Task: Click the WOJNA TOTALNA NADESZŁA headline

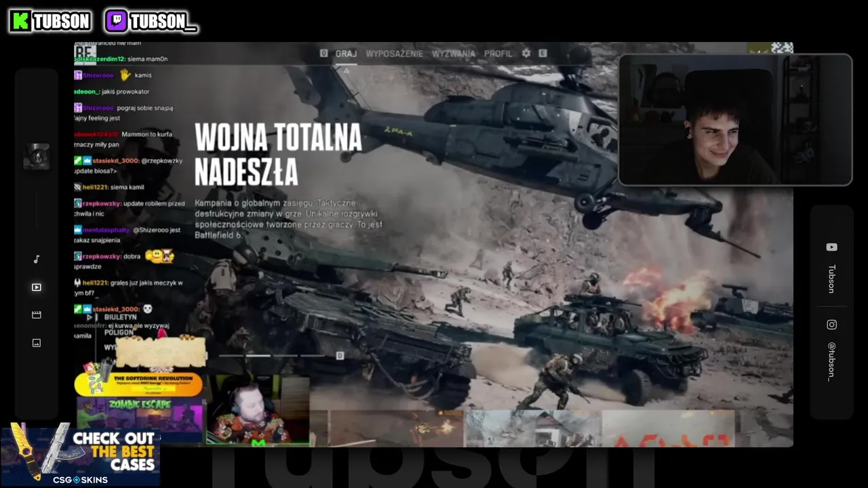Action: click(278, 155)
